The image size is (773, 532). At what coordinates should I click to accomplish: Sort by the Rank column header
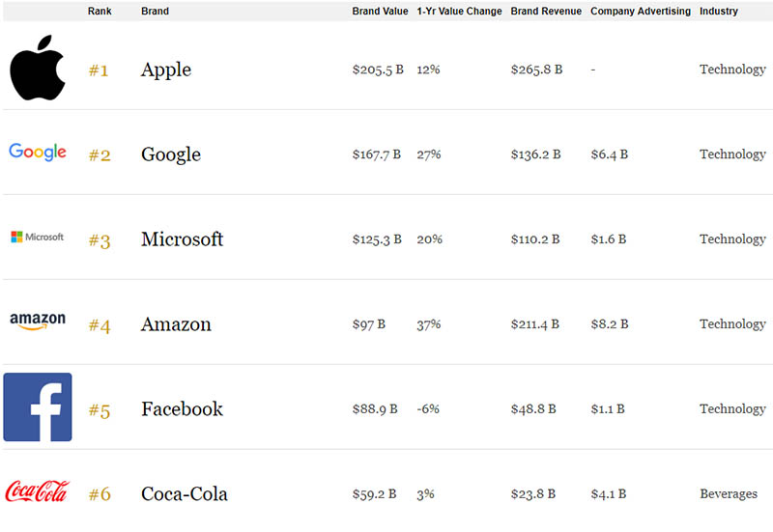tap(100, 12)
